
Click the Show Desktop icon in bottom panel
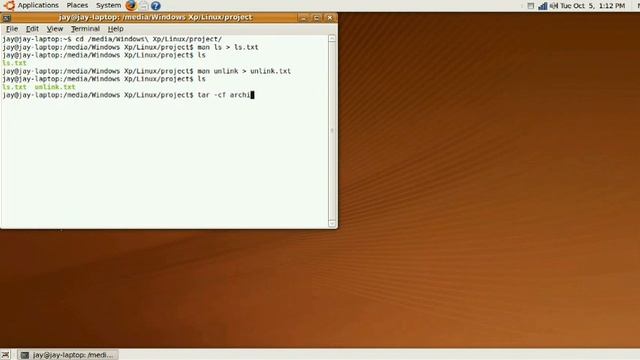tap(5, 355)
